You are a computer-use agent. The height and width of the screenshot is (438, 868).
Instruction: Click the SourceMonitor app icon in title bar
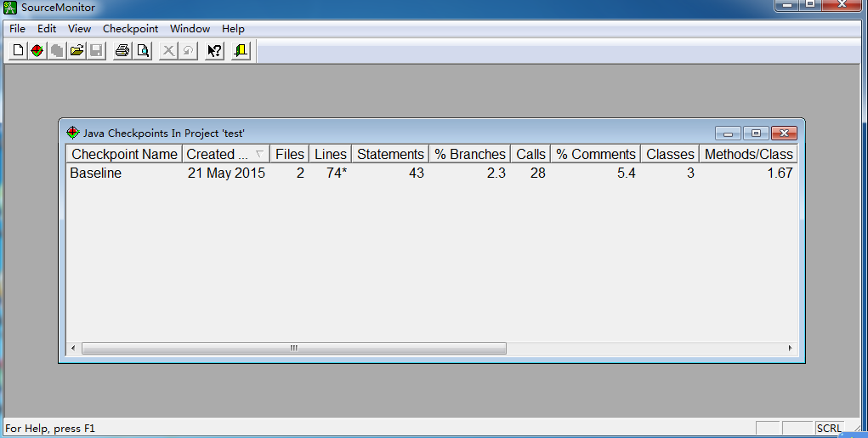click(x=10, y=8)
